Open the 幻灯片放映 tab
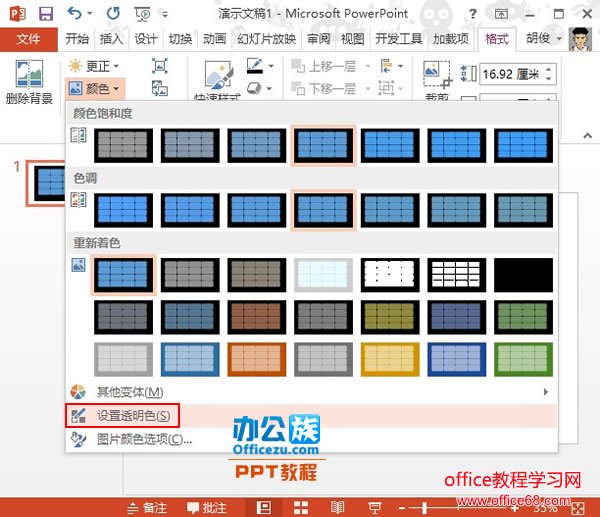Image resolution: width=600 pixels, height=517 pixels. tap(266, 39)
